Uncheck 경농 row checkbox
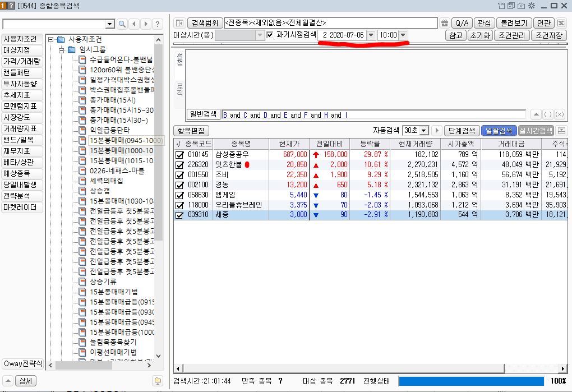Screen dimensions: 572x392 click(x=179, y=185)
